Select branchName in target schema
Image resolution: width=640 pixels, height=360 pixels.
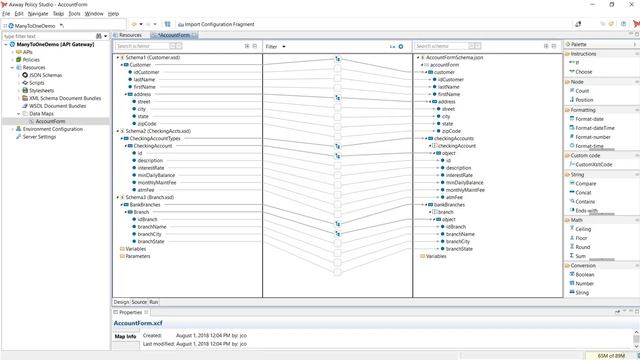pyautogui.click(x=460, y=234)
